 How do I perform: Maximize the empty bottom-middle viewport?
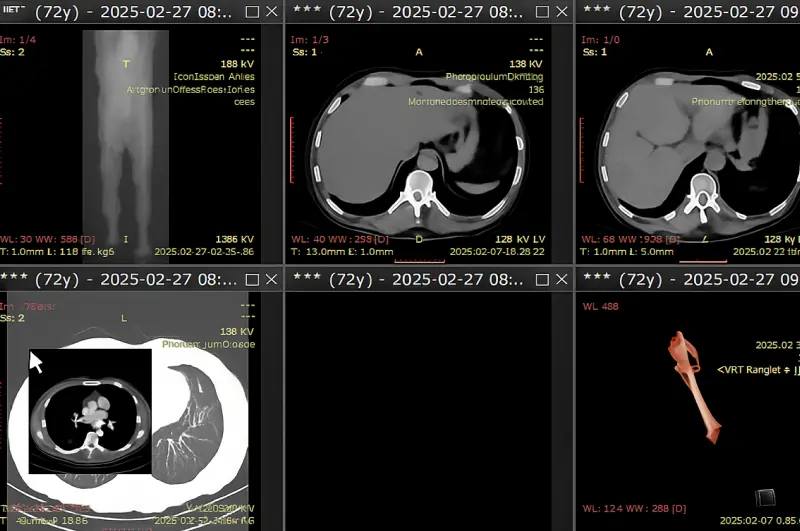(543, 279)
